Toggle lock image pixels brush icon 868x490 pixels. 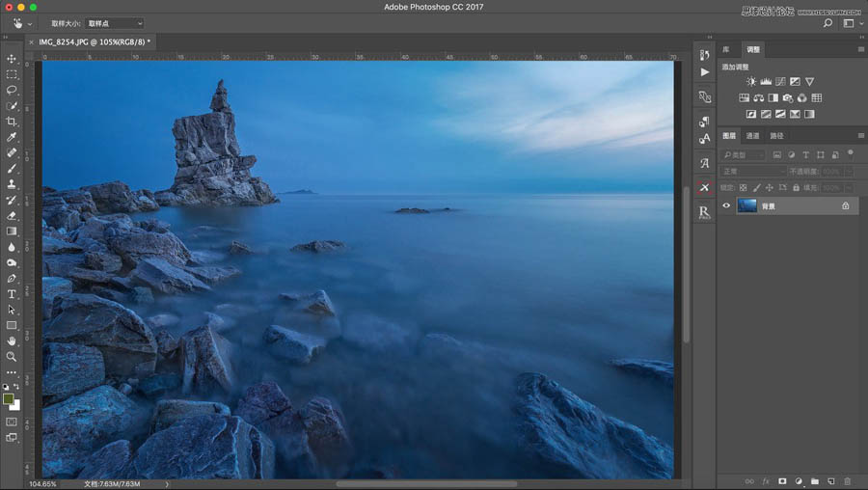coord(756,188)
